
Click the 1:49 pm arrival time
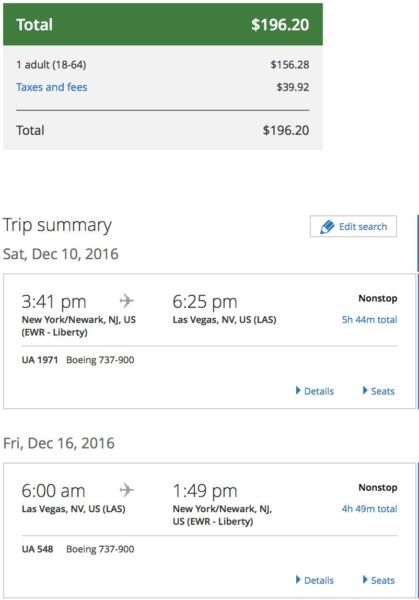[x=205, y=491]
